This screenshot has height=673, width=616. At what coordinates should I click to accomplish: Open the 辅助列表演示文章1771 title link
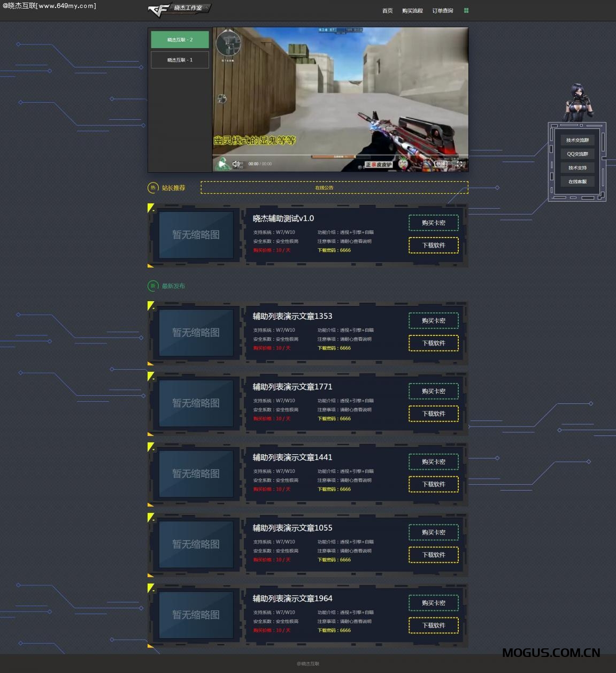[292, 386]
